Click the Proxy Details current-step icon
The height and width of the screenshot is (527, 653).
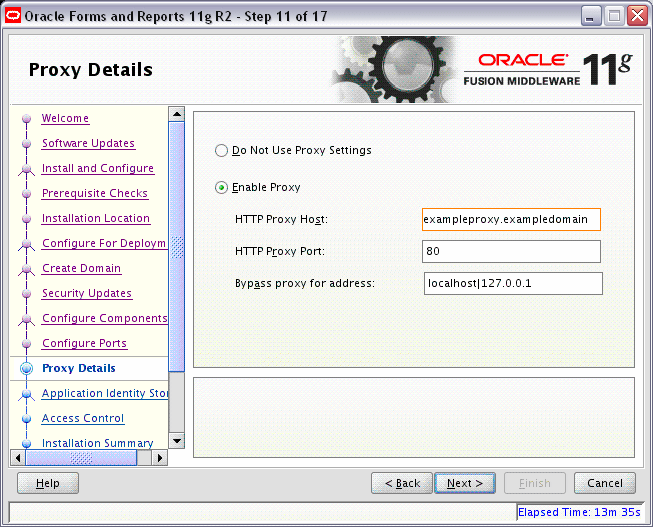click(27, 368)
